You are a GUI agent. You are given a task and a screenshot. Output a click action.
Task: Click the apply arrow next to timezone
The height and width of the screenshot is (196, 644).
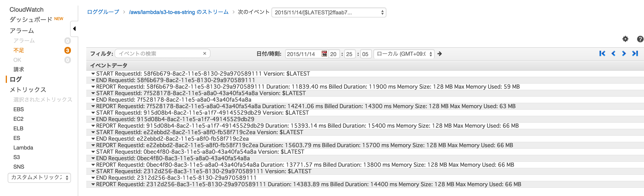pos(440,54)
